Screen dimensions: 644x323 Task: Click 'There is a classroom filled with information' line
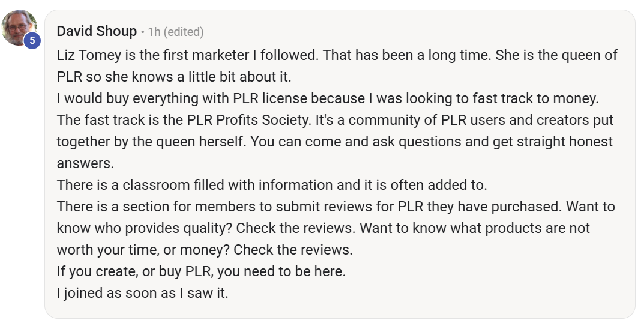(x=195, y=185)
